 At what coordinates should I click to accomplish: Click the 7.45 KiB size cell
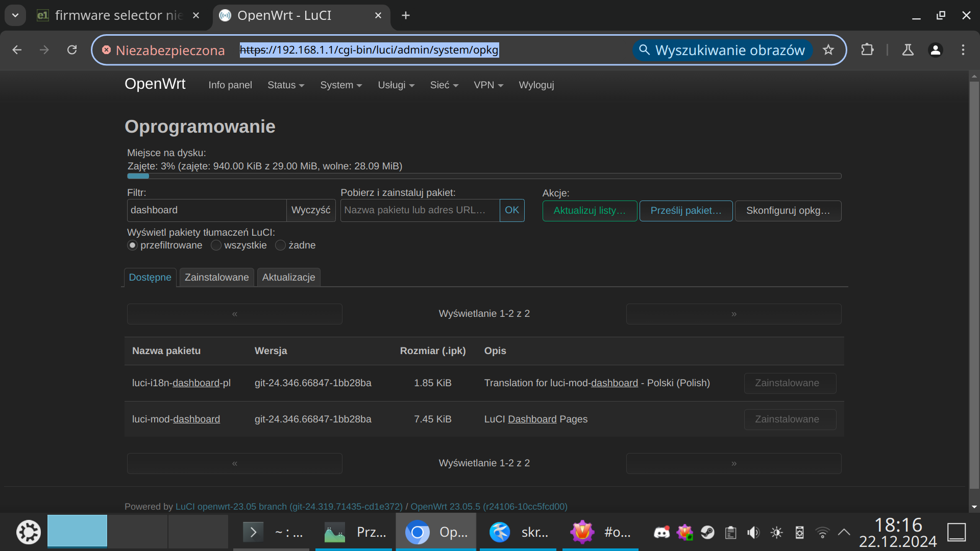click(x=433, y=419)
